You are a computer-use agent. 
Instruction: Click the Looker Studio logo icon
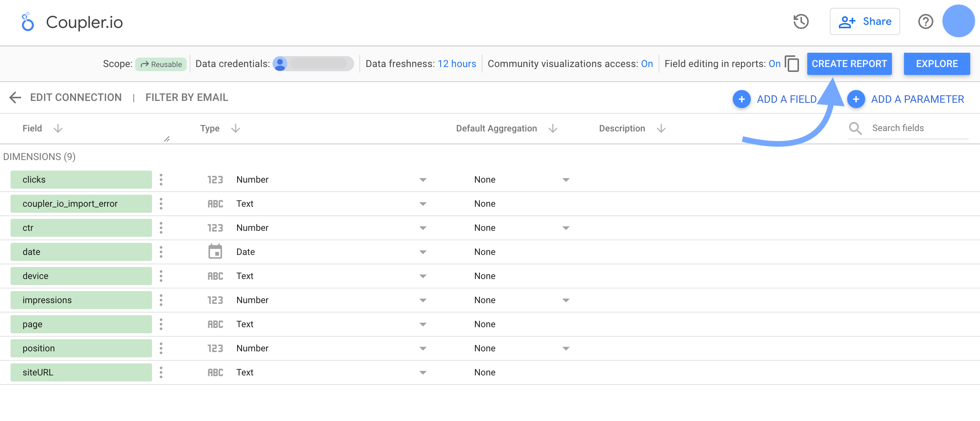click(x=27, y=22)
